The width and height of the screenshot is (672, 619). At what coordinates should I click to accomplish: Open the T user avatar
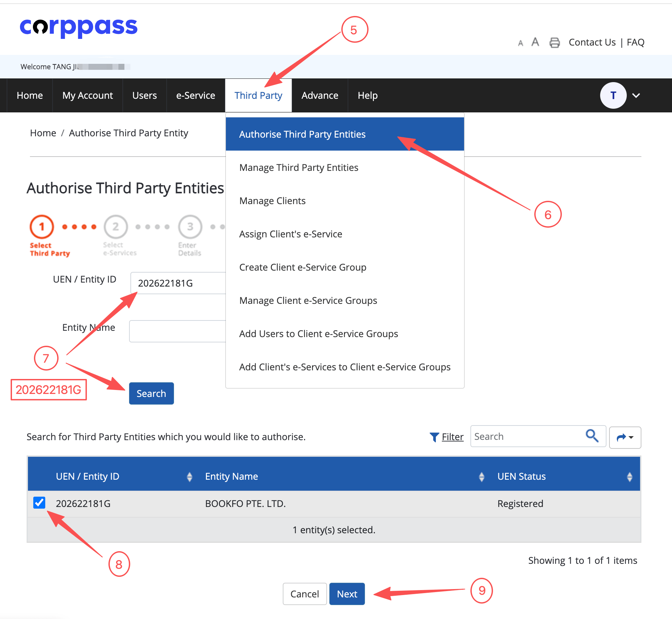pyautogui.click(x=613, y=95)
